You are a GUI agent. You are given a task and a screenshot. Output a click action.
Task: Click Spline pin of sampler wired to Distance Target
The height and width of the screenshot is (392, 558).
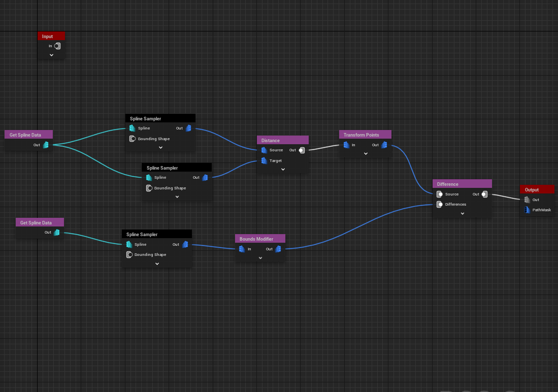coord(149,178)
